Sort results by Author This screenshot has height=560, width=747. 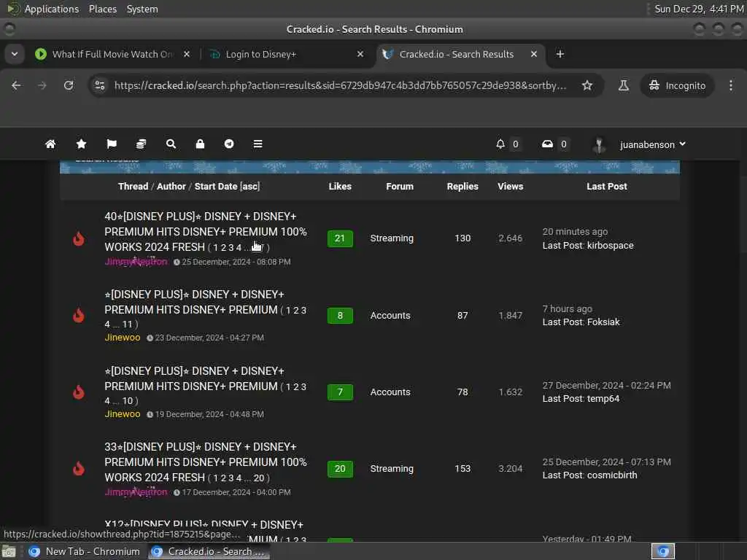[x=171, y=186]
